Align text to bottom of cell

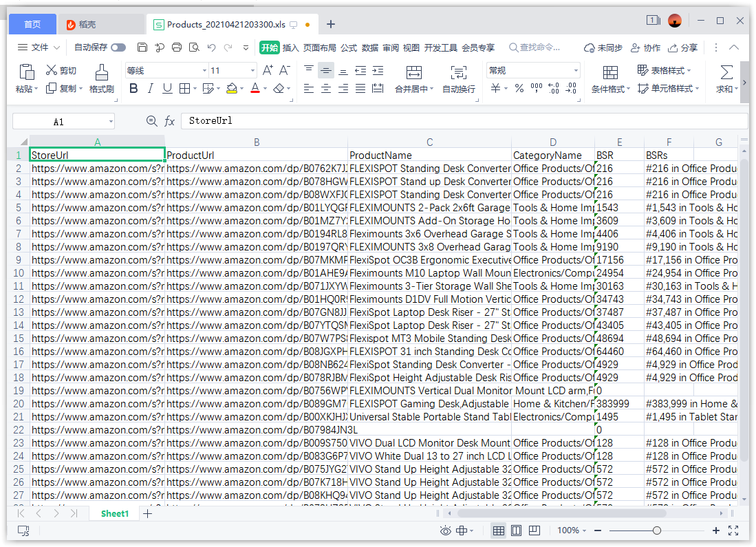(343, 70)
